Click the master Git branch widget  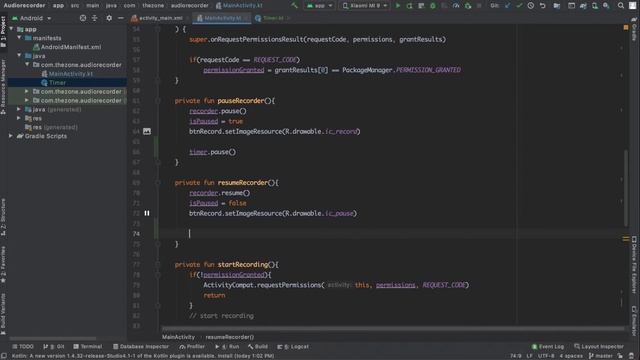click(601, 356)
